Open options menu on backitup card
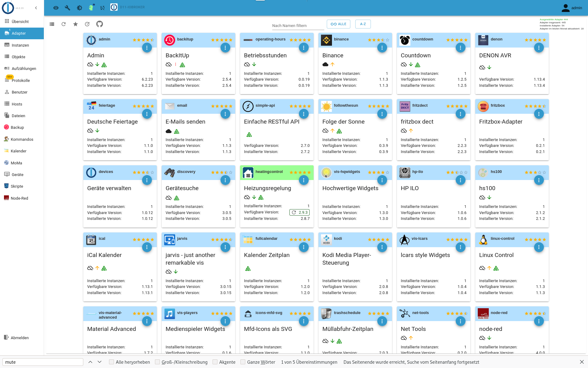 point(225,48)
